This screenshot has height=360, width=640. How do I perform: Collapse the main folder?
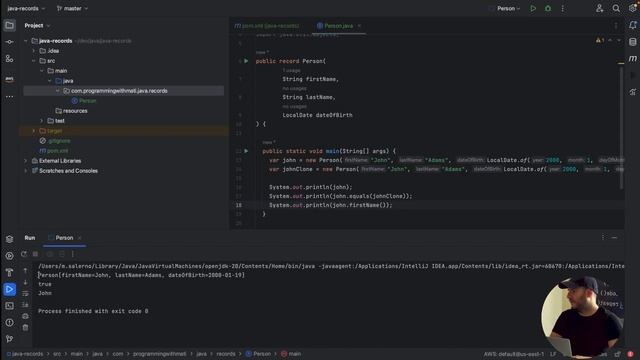(42, 71)
